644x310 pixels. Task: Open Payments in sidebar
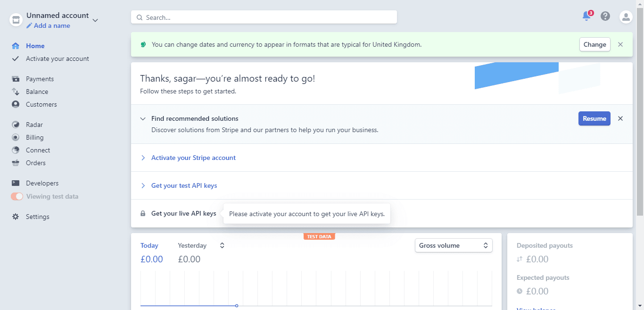coord(40,79)
